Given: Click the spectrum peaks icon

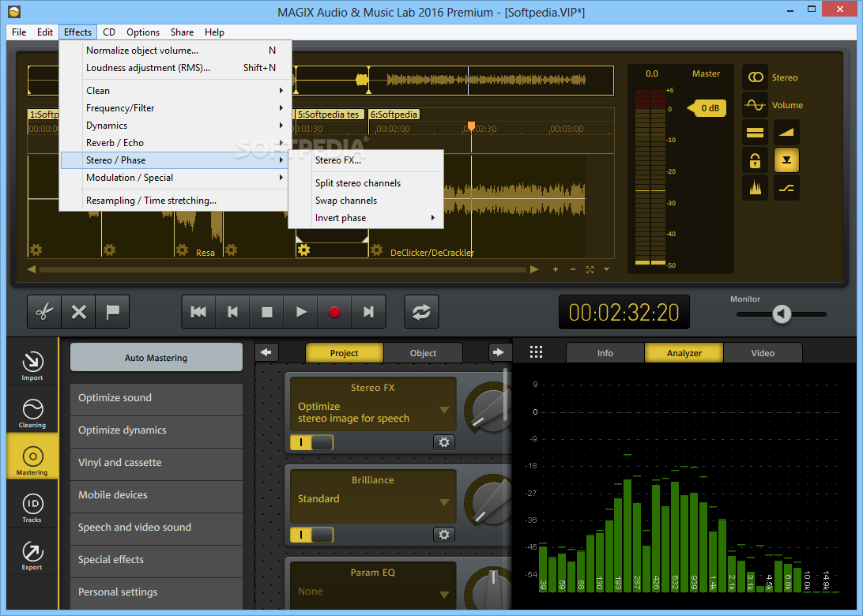Looking at the screenshot, I should pos(756,188).
